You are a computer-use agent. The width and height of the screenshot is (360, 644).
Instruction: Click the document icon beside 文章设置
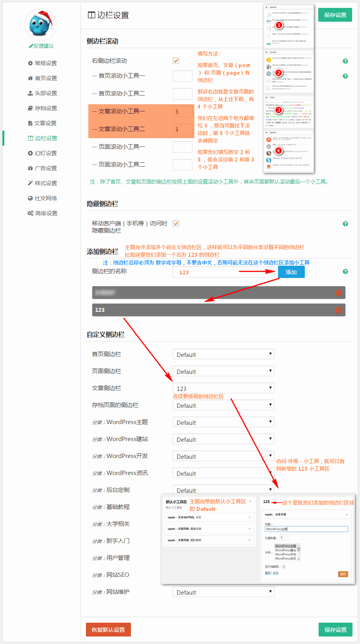click(30, 123)
